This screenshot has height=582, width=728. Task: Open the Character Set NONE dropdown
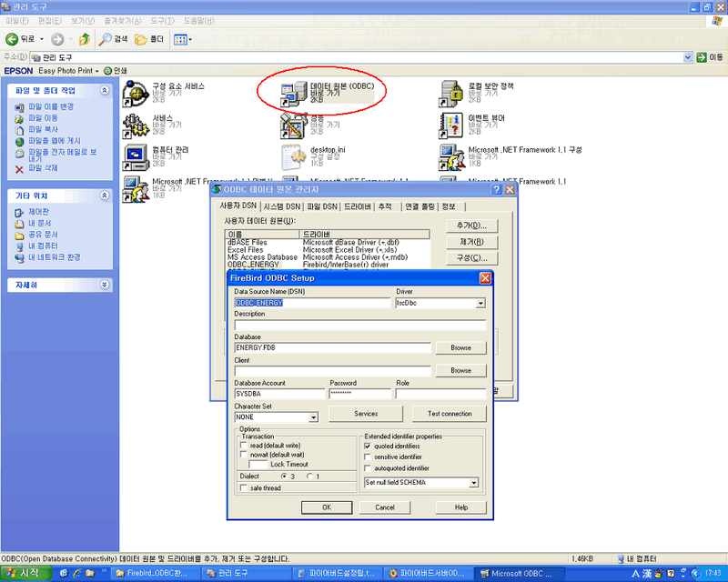(313, 417)
